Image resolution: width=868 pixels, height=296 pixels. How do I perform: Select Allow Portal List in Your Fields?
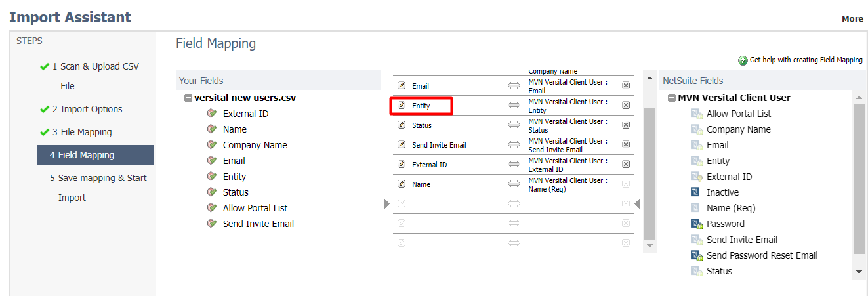point(255,208)
